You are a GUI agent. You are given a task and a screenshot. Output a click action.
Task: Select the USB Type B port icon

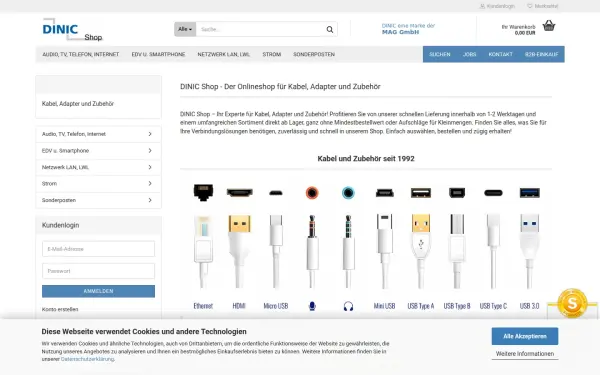457,193
